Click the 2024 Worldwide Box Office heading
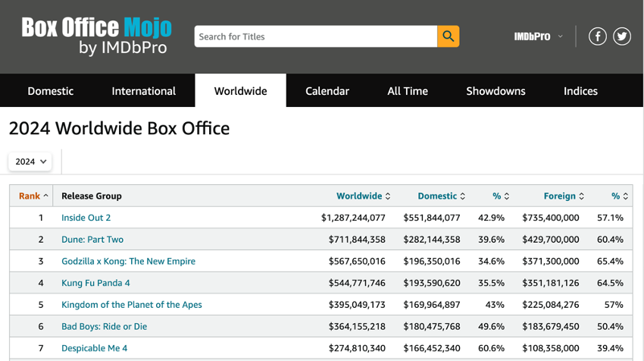This screenshot has width=644, height=361. tap(119, 128)
